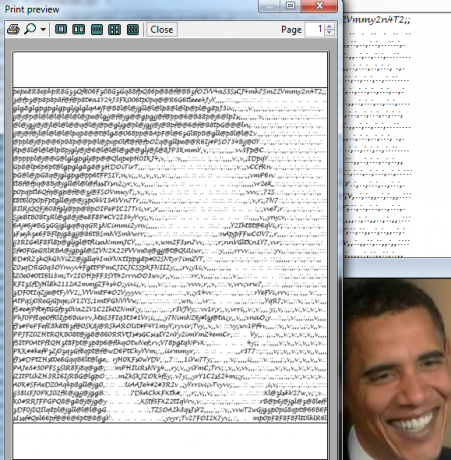Click the Print preview title bar
The image size is (451, 460).
tap(130, 9)
